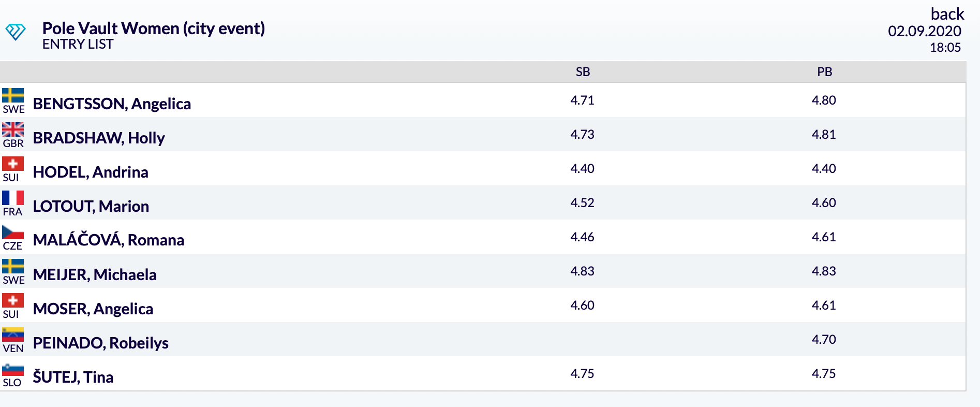Click the SB column header
This screenshot has width=980, height=407.
coord(583,72)
